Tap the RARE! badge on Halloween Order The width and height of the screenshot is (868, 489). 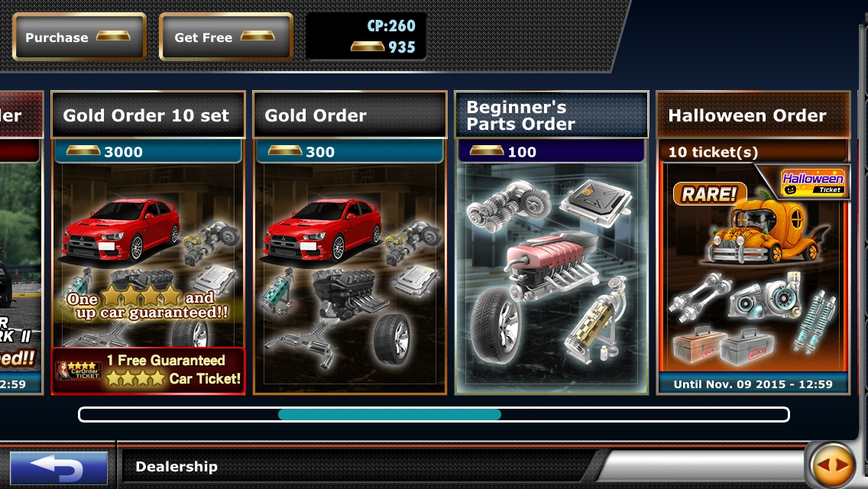tap(710, 194)
